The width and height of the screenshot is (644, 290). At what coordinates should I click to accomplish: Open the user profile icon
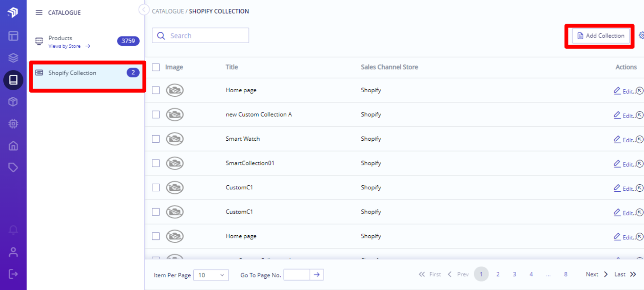13,252
